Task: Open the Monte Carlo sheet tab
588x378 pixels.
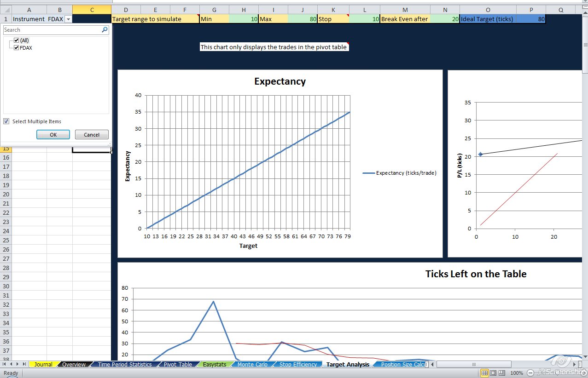Action: point(252,364)
